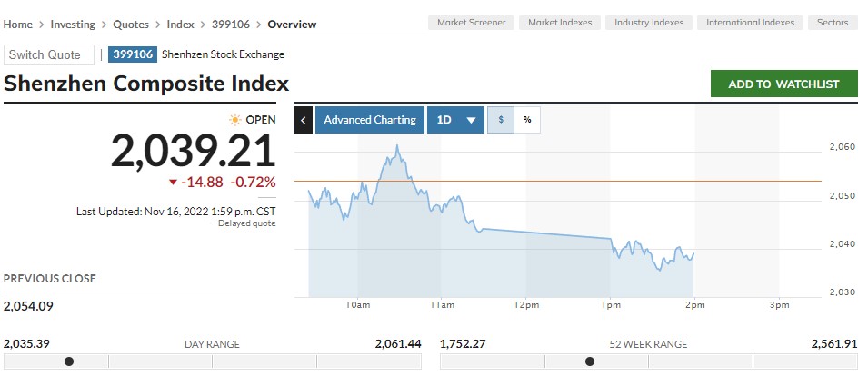The width and height of the screenshot is (868, 376).
Task: Switch to Market Indexes tab
Action: [x=560, y=23]
